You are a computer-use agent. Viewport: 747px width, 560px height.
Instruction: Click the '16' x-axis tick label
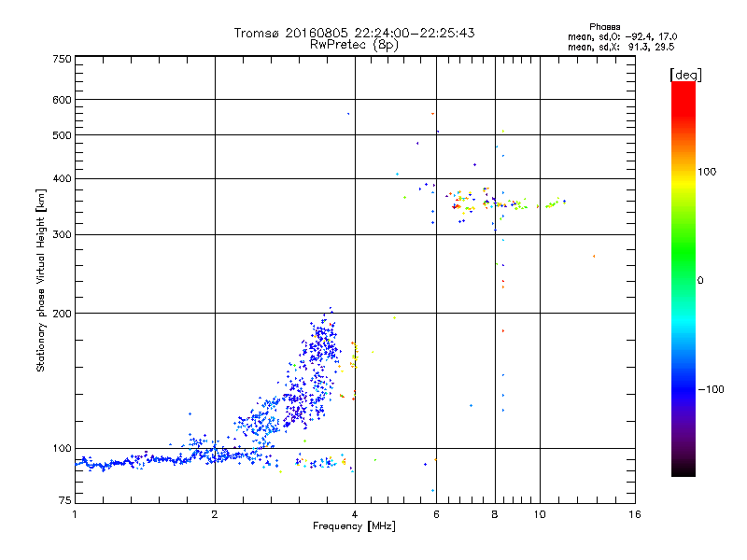tap(635, 514)
